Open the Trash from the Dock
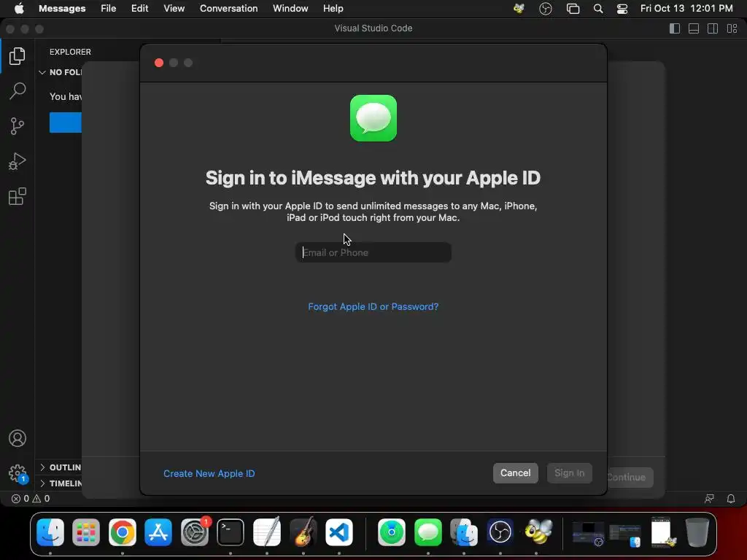 [x=697, y=532]
